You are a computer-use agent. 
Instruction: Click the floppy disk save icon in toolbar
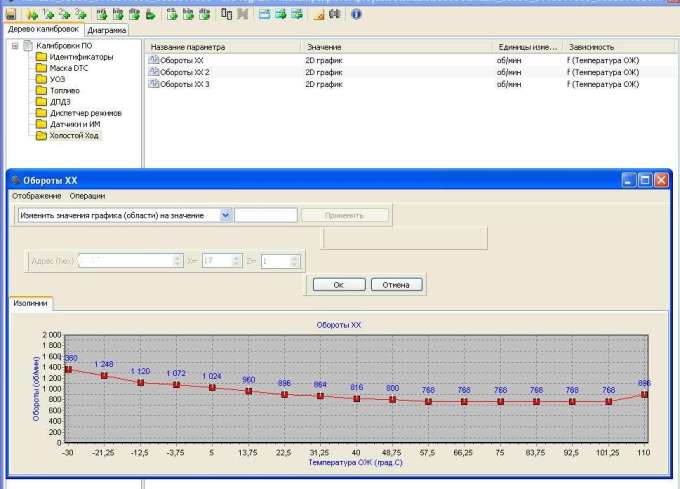pyautogui.click(x=12, y=15)
